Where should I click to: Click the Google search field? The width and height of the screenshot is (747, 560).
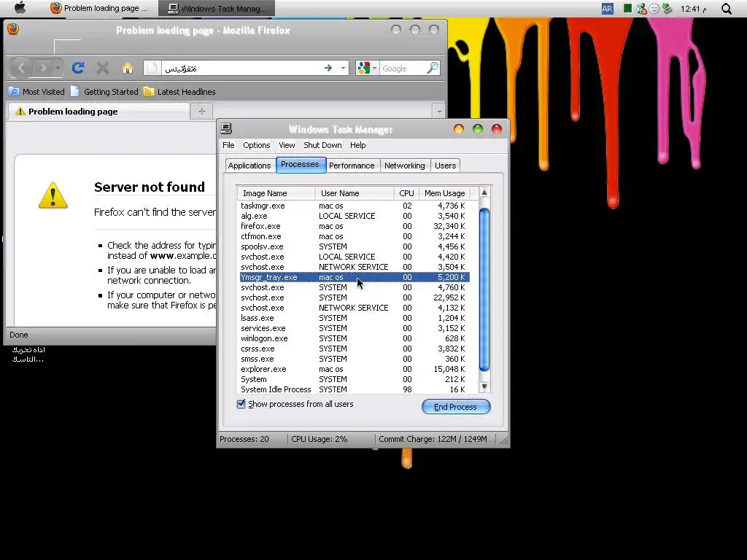403,68
